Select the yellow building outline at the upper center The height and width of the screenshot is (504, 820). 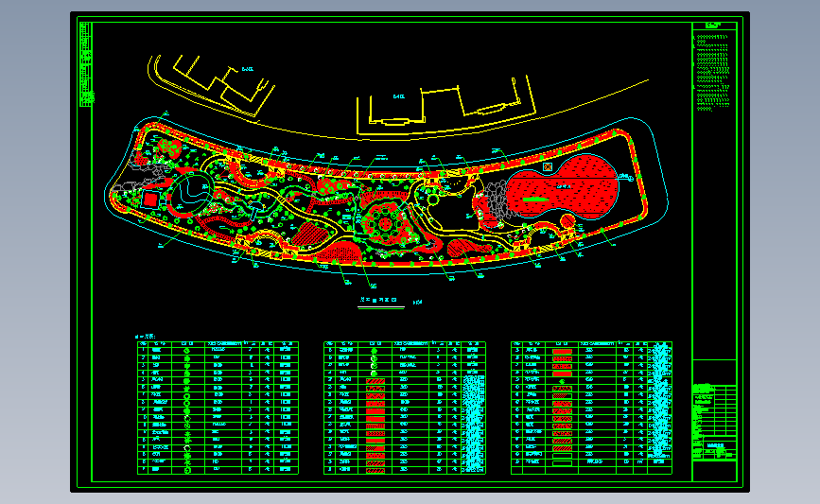point(446,105)
